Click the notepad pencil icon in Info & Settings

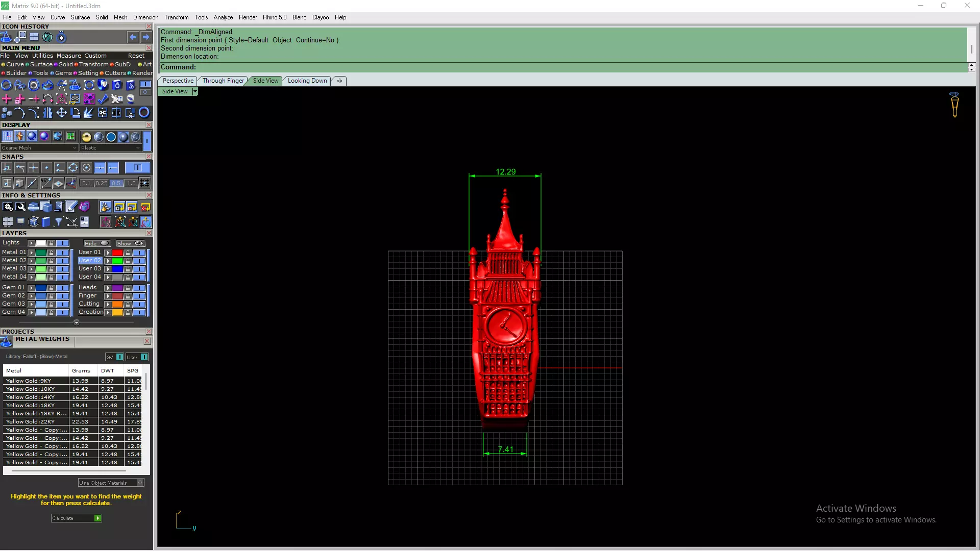click(71, 207)
